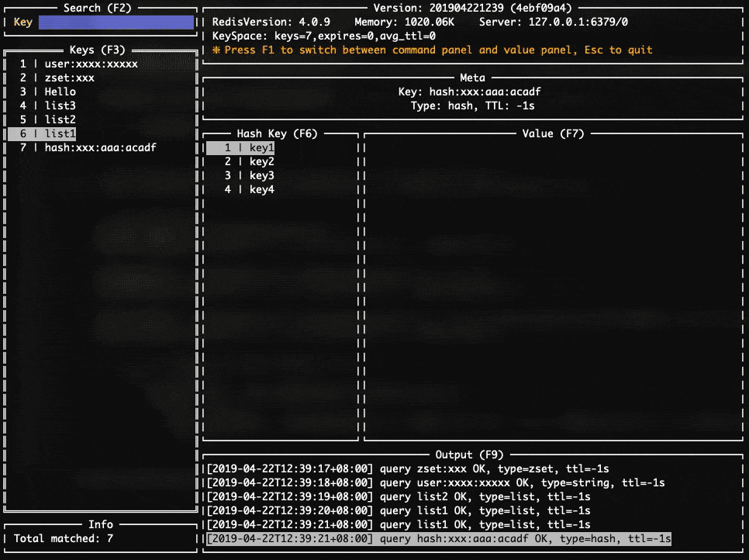Click the log line for query user:xxxx:xxxxx
Image resolution: width=749 pixels, height=560 pixels.
436,482
